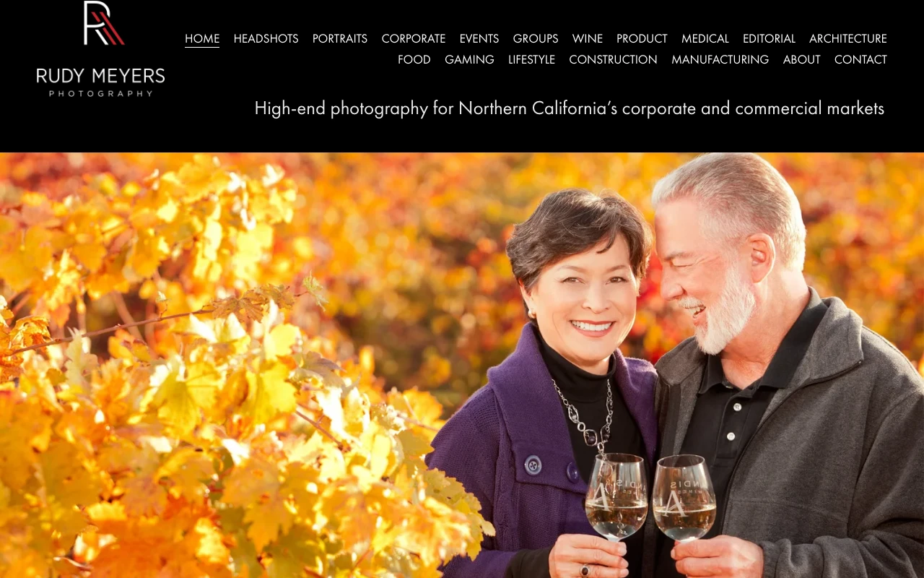Click the Gaming nav link

click(469, 59)
